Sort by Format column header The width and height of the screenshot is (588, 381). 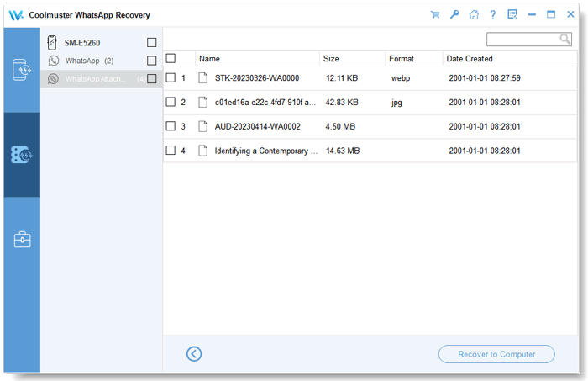pos(414,59)
